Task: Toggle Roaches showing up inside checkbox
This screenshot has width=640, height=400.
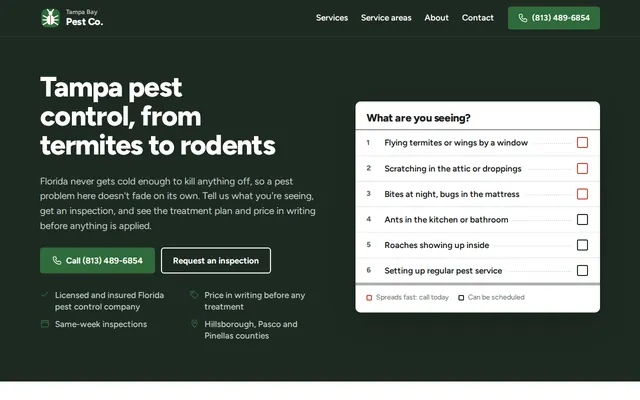Action: [582, 245]
